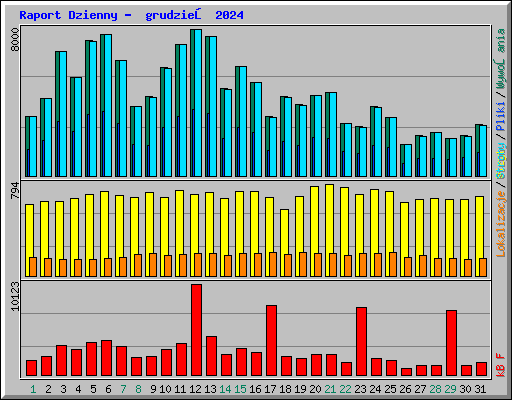Click the red 'kB F' legend label

501,365
